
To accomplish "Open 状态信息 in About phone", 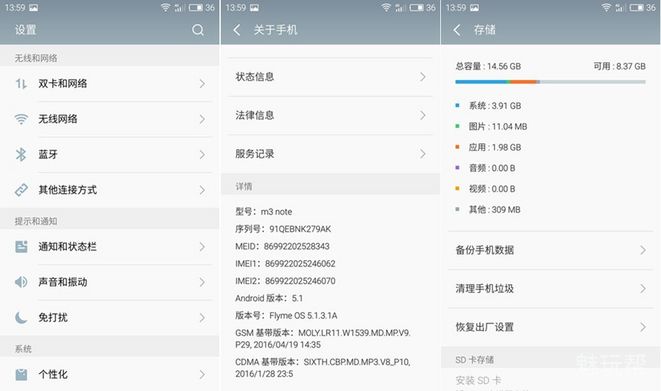I will (330, 77).
